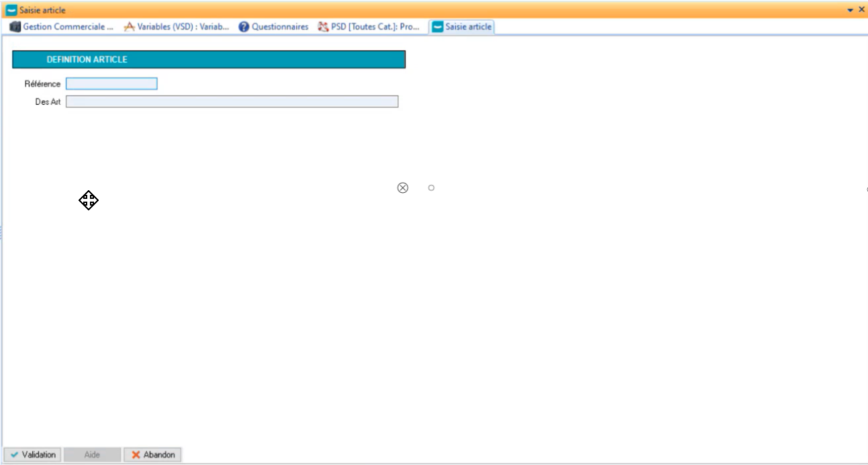Click the small circle marker beside circled X
Viewport: 868px width, 465px height.
[431, 187]
